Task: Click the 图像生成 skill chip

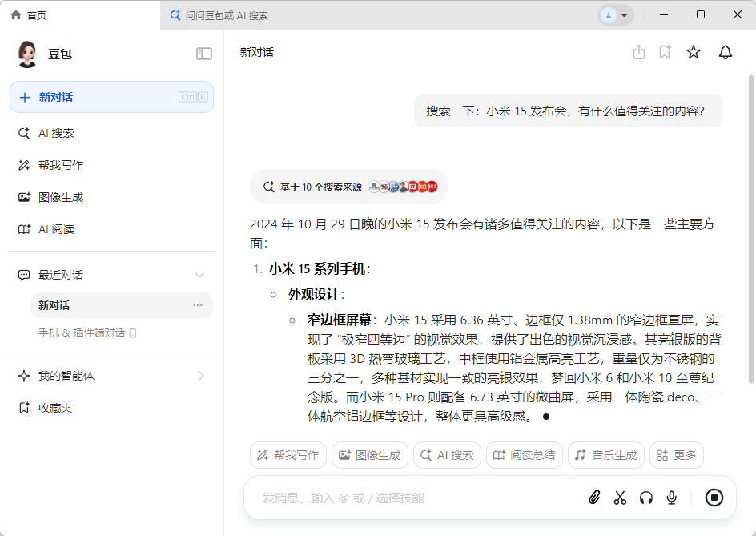Action: [x=370, y=455]
